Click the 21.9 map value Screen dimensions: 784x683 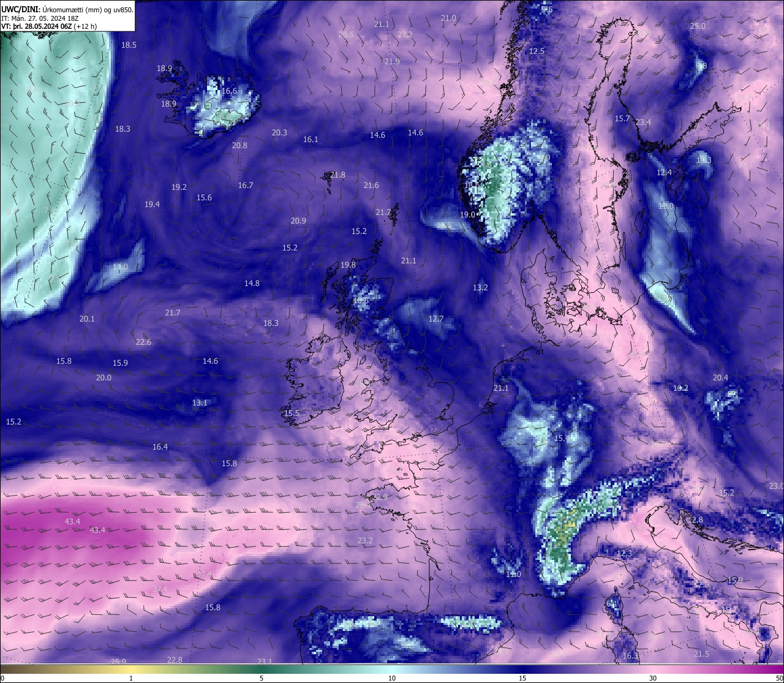392,61
